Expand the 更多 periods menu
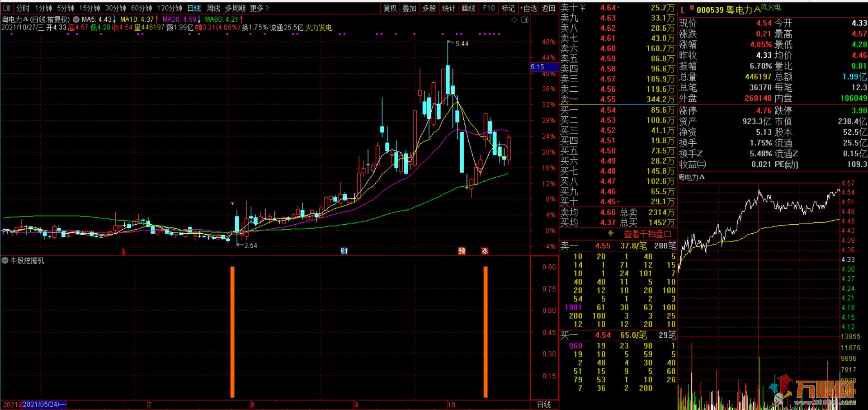Screen dimensions: 868x410 pyautogui.click(x=259, y=8)
